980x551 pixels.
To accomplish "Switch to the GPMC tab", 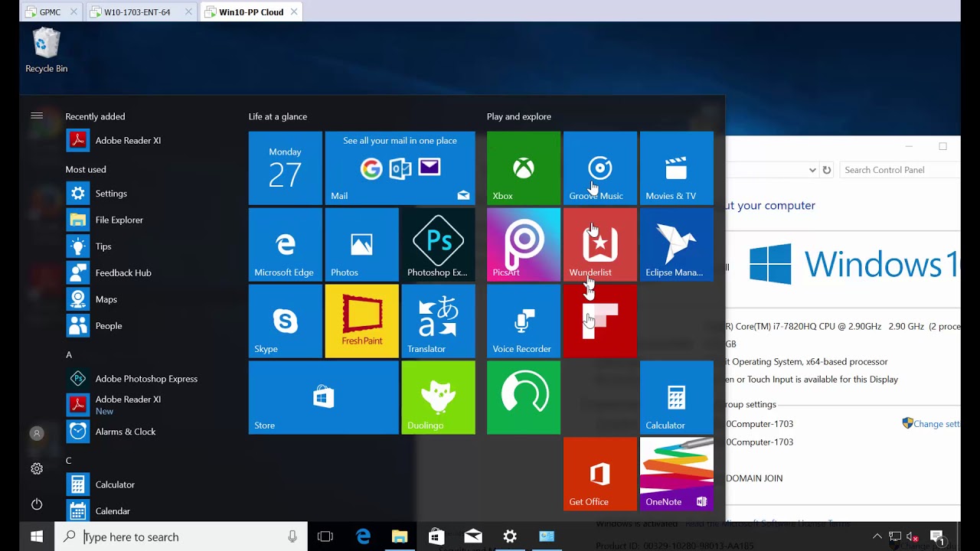I will click(x=51, y=12).
